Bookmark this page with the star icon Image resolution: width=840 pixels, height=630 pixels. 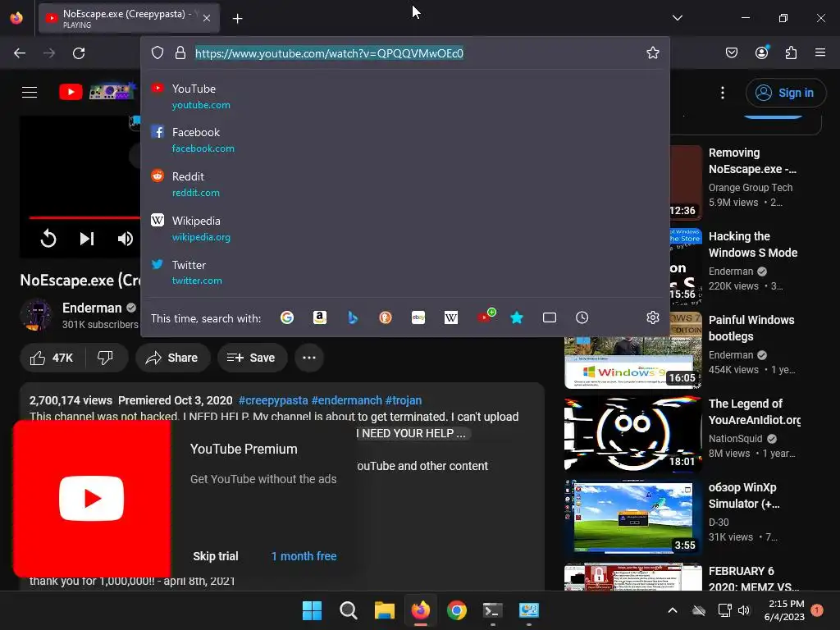[652, 52]
